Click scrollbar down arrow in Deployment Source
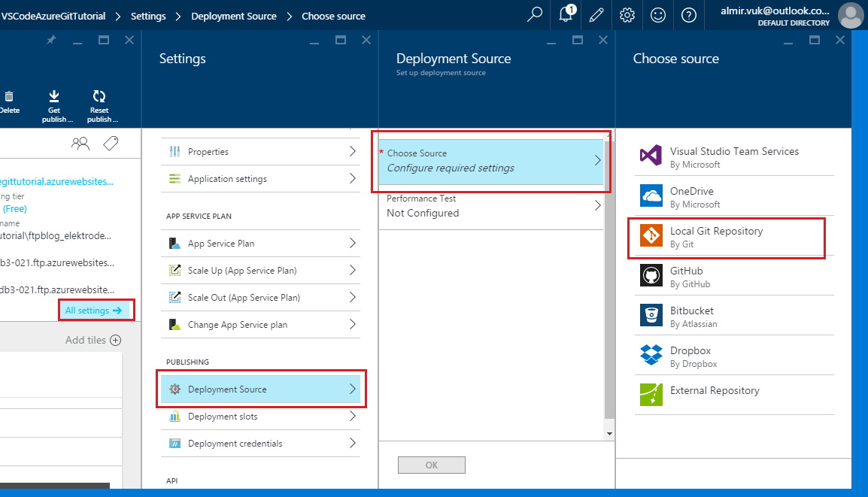This screenshot has width=868, height=497. click(x=609, y=433)
